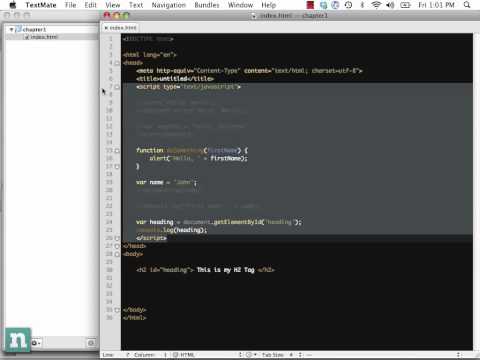The width and height of the screenshot is (480, 360).
Task: Close the index.html tab using its x
Action: (106, 28)
